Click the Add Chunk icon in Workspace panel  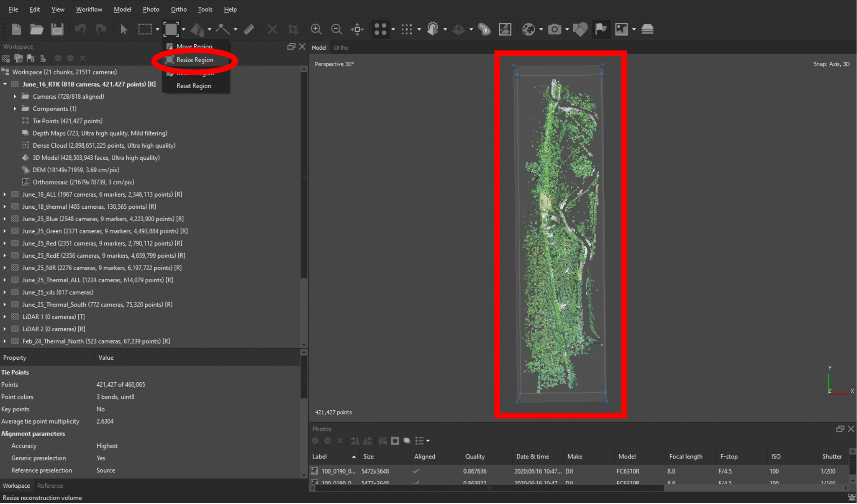6,58
